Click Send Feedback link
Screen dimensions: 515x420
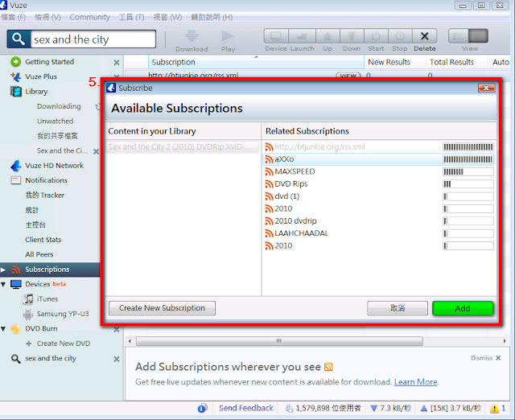pyautogui.click(x=246, y=408)
